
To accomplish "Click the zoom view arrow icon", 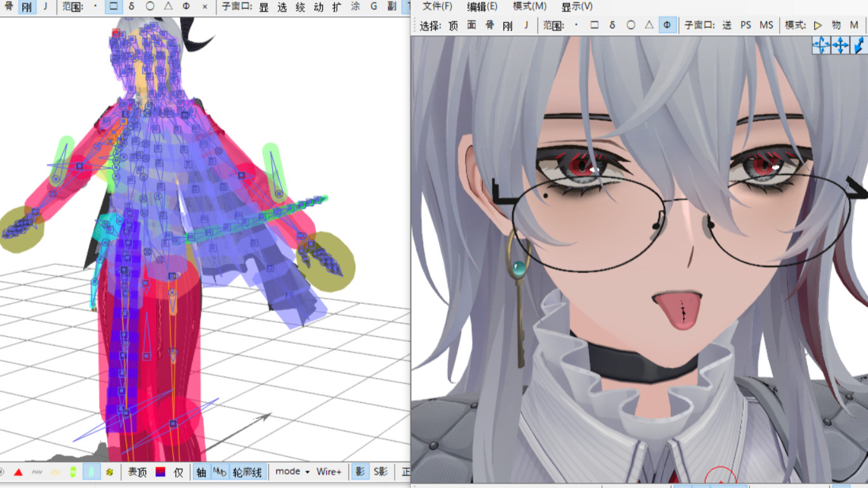I will 858,45.
